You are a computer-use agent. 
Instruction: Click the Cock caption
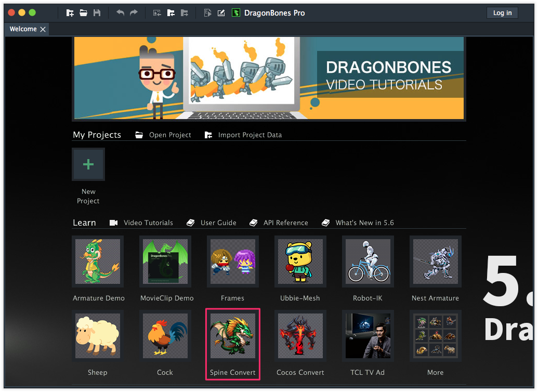click(x=165, y=372)
